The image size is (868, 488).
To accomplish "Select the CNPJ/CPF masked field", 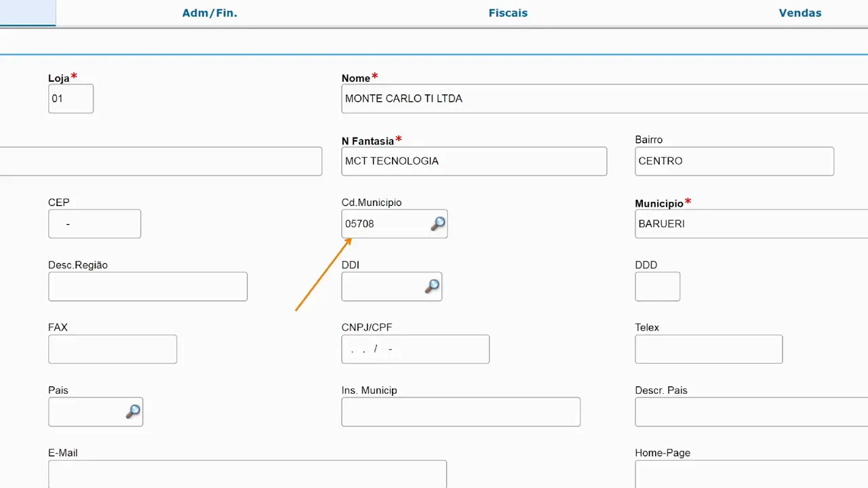I will [415, 349].
